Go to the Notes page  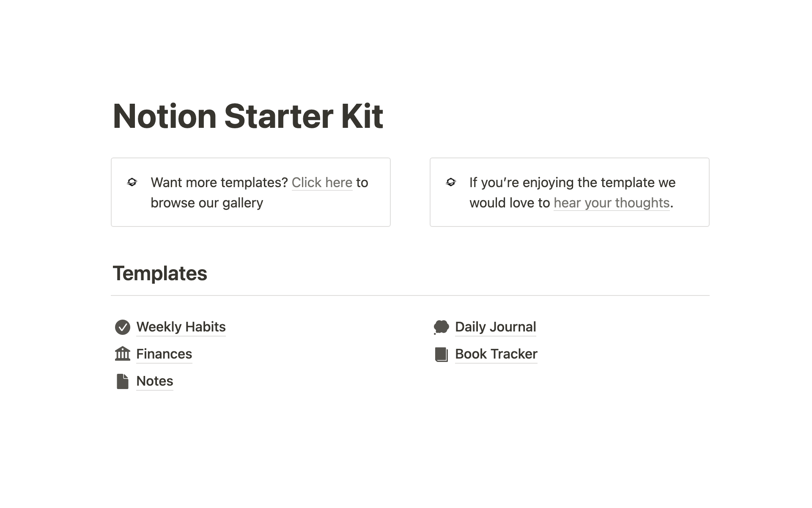[155, 381]
